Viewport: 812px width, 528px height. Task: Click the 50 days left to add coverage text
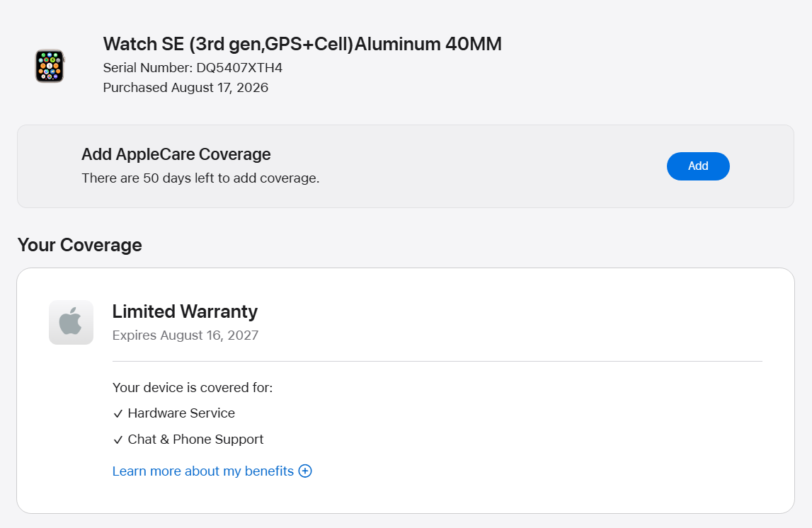200,178
